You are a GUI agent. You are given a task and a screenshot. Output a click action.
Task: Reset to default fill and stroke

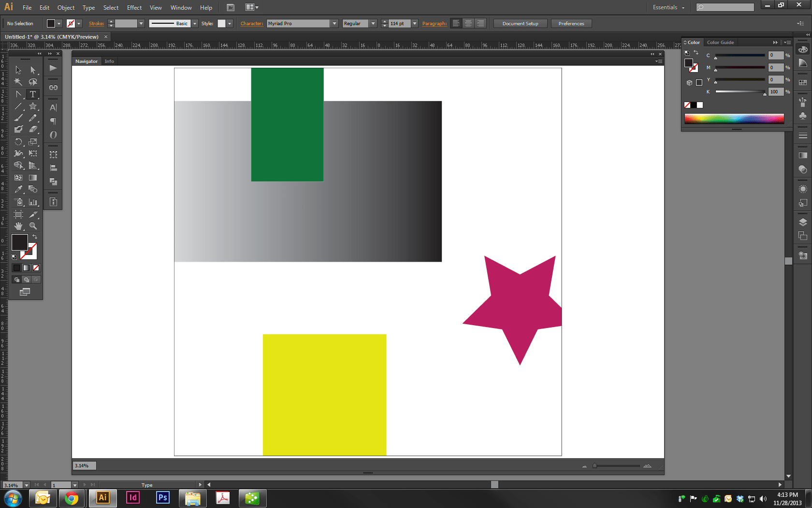click(14, 256)
